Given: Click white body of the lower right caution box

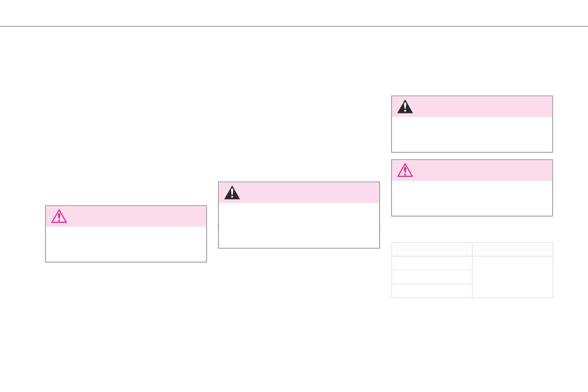Looking at the screenshot, I should click(472, 198).
